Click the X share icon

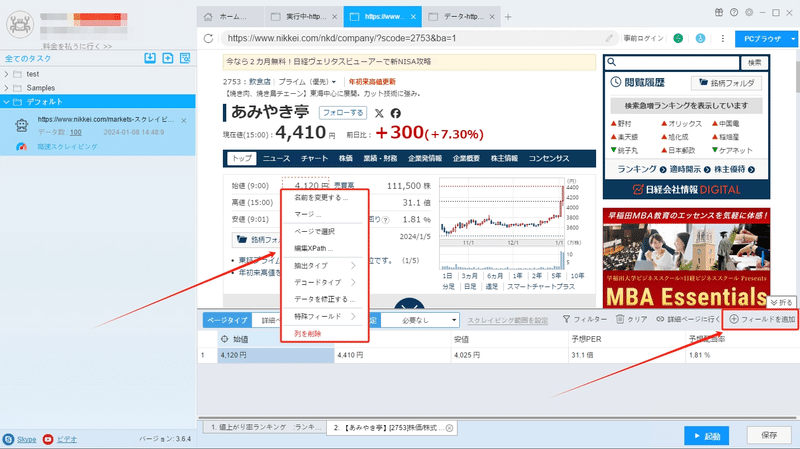[379, 113]
